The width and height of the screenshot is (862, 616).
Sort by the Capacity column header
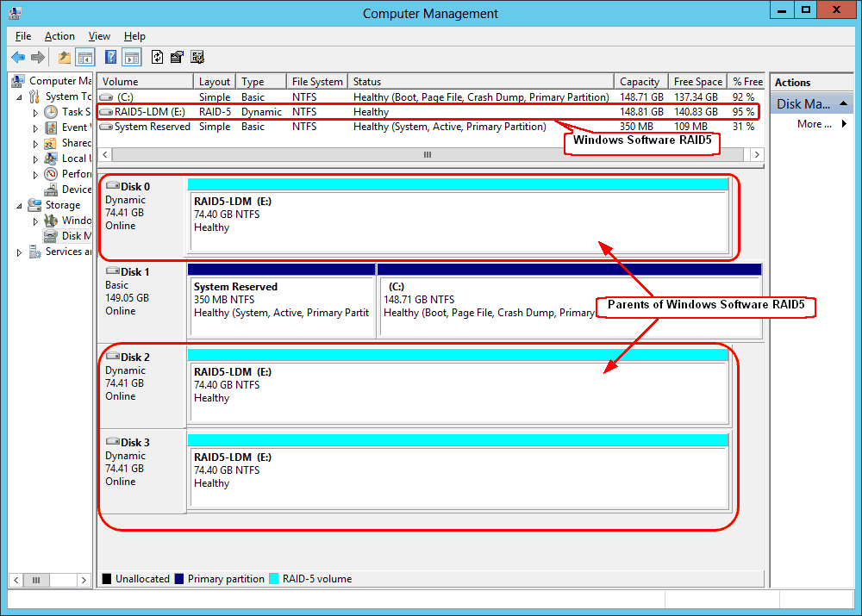641,81
